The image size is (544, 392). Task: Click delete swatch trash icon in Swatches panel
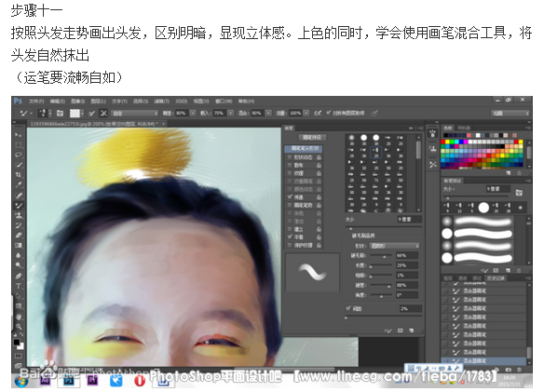click(x=520, y=173)
